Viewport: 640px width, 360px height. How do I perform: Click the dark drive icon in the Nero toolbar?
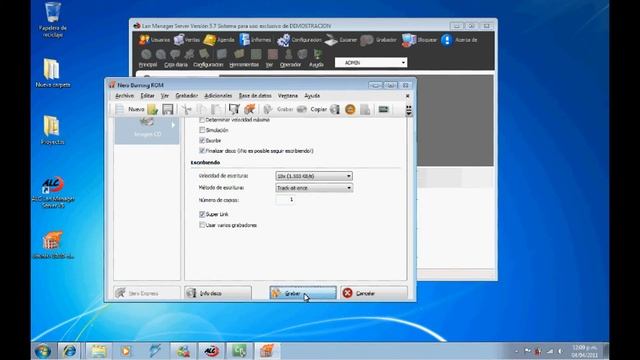(383, 109)
